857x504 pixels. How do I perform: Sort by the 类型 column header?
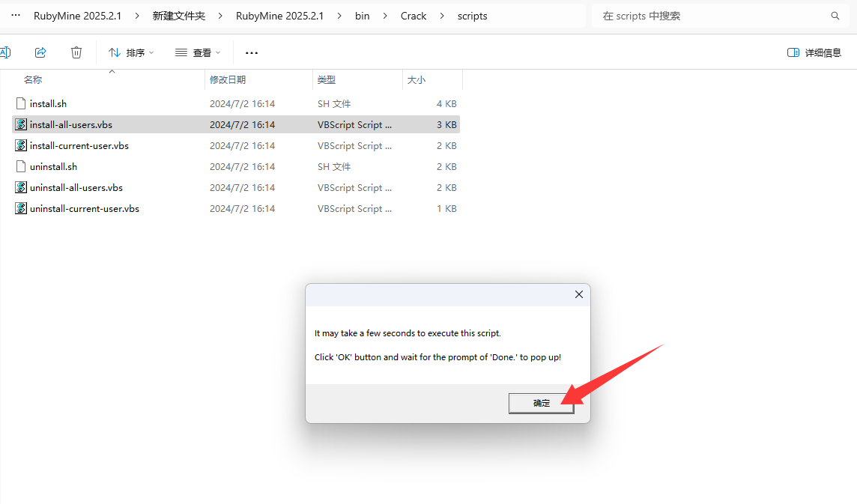[x=327, y=80]
